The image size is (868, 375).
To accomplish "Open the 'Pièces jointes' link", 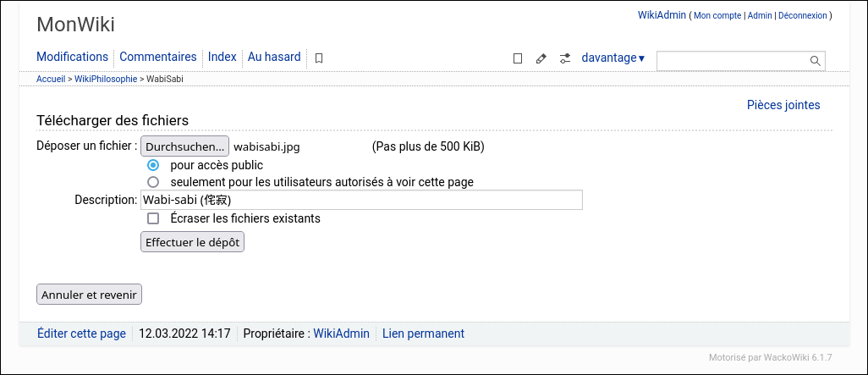I will (783, 105).
